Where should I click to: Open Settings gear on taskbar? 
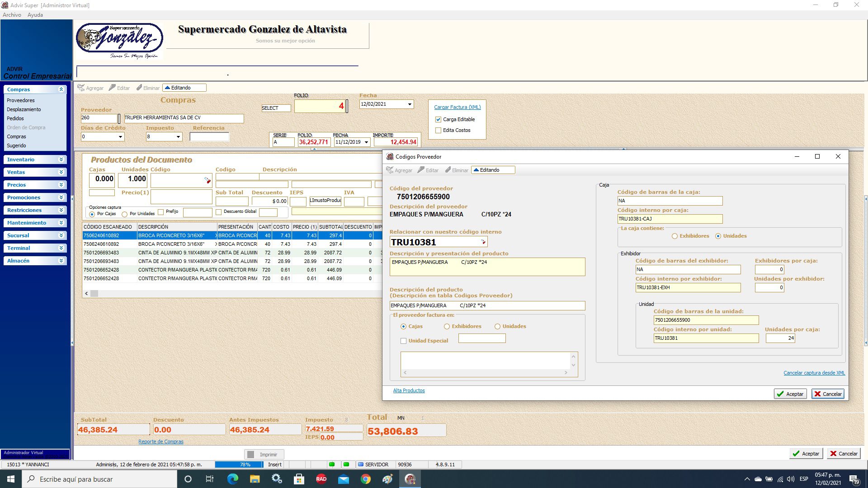coord(277,479)
